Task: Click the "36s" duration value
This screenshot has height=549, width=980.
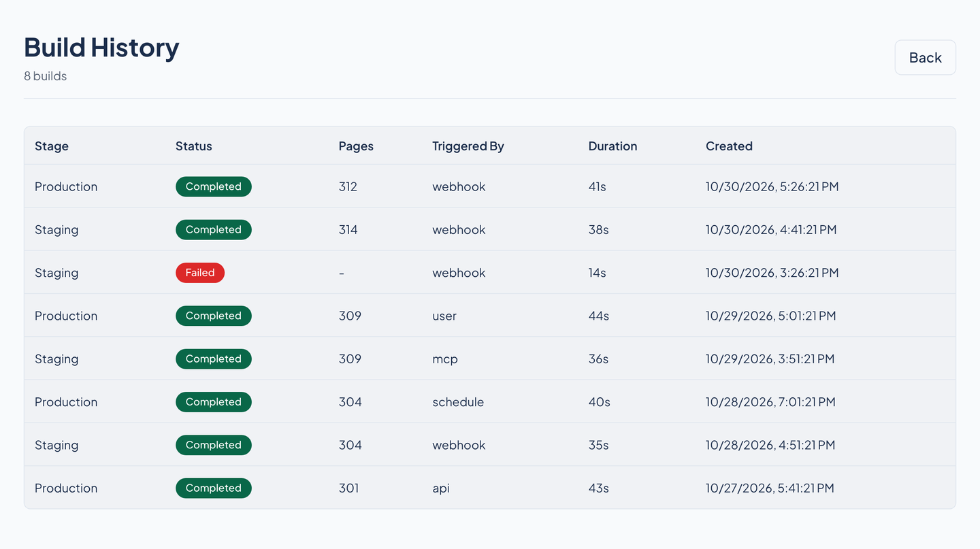Action: coord(599,359)
